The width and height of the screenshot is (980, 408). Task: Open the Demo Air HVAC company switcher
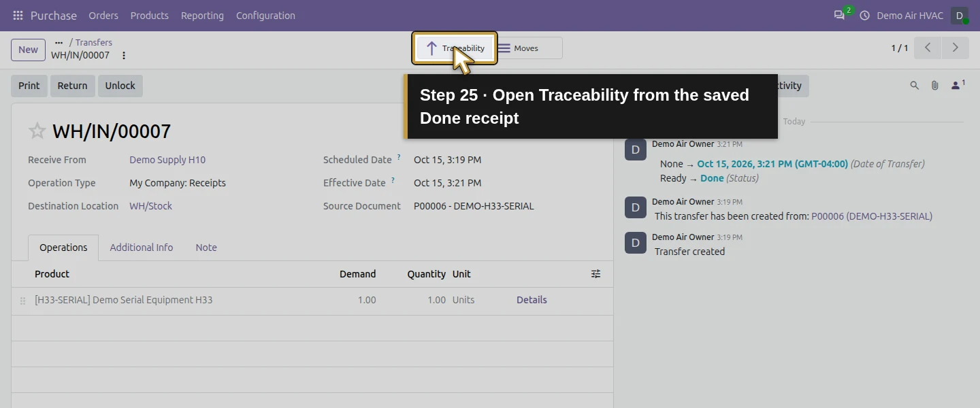(x=910, y=16)
